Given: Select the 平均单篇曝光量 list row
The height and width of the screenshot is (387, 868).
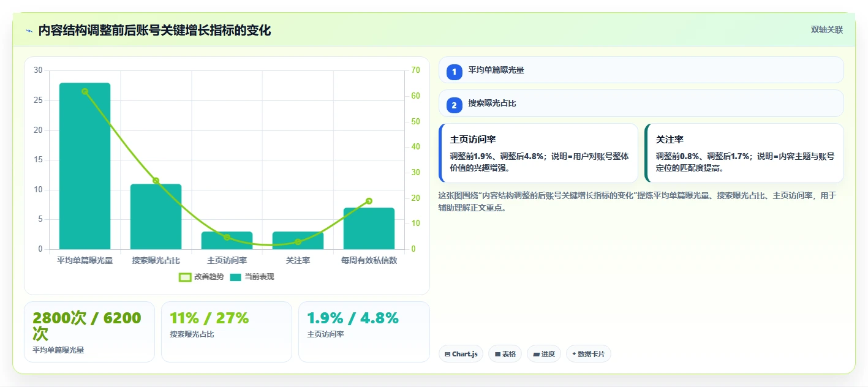Looking at the screenshot, I should [641, 70].
